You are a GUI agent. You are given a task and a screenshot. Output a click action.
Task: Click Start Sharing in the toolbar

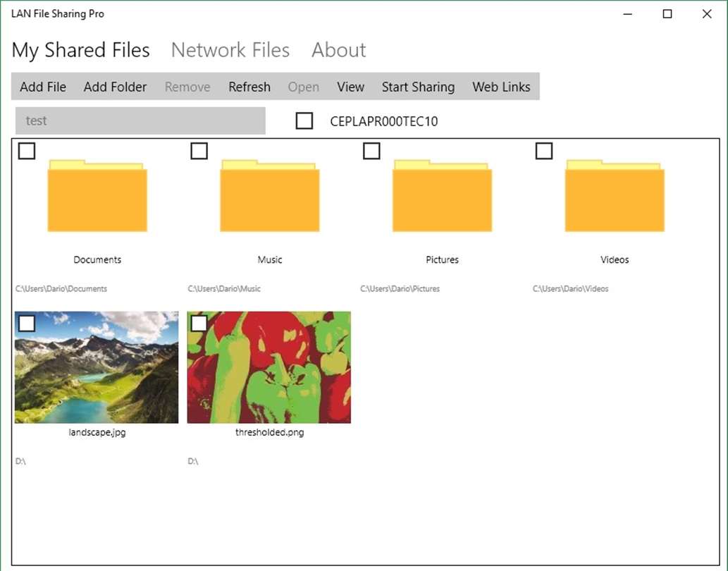(418, 87)
